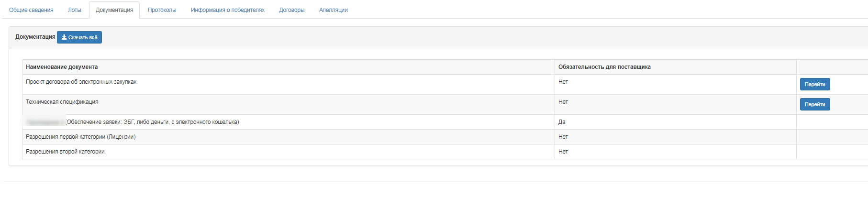Go to the Протоколы tab
This screenshot has height=199, width=868.
(x=162, y=10)
